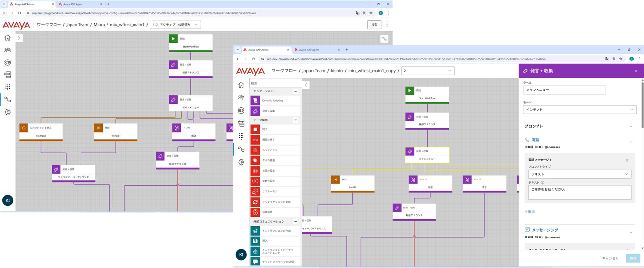Select the ルックアップ (Lookup) node icon
Image resolution: width=644 pixels, height=268 pixels.
[x=255, y=150]
